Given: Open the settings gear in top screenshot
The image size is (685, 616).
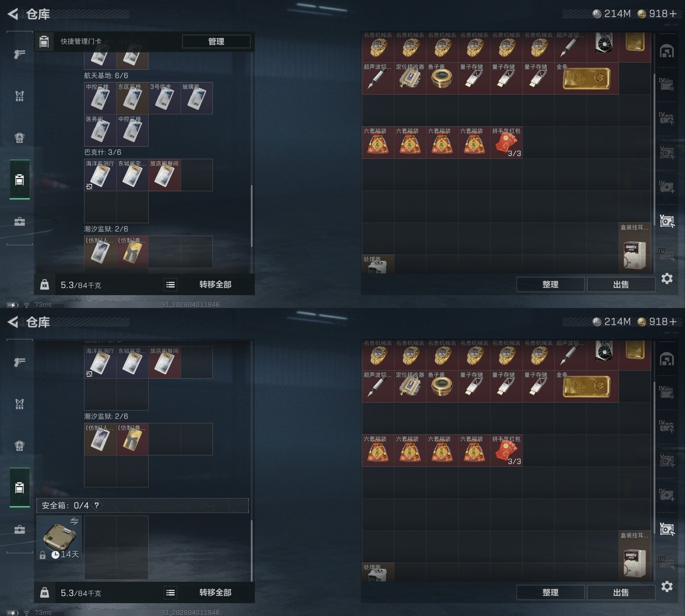Looking at the screenshot, I should (667, 278).
